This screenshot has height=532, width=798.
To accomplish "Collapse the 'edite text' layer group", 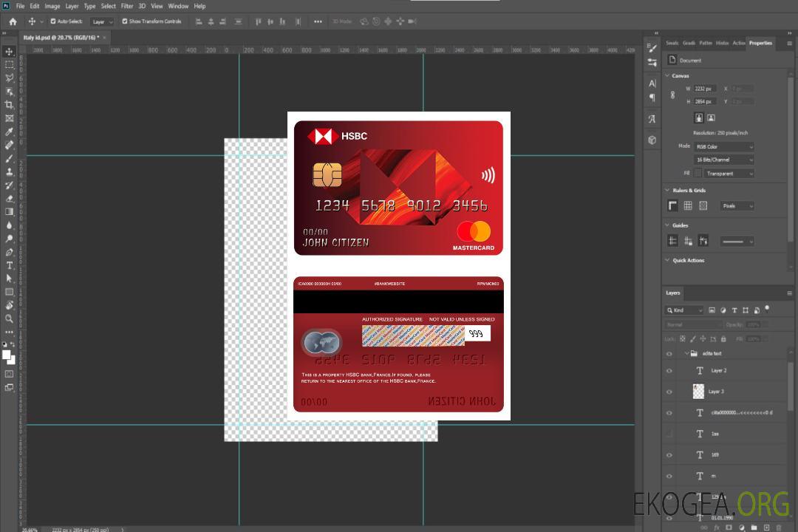I will 686,353.
